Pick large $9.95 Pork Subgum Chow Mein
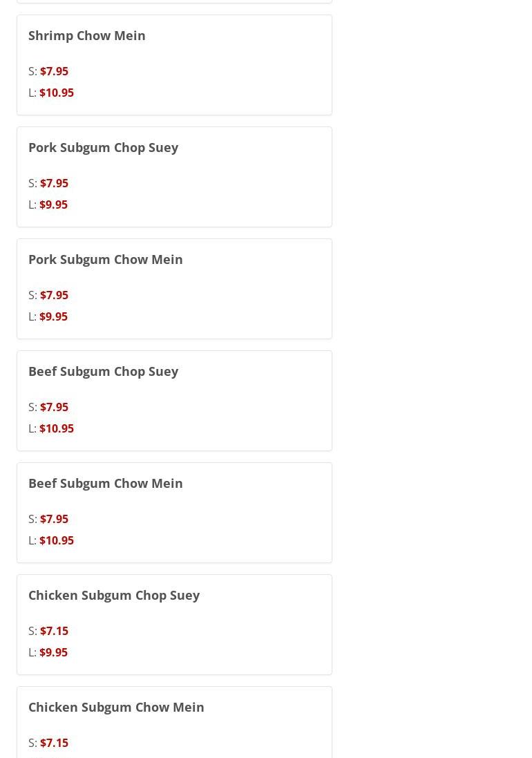 pyautogui.click(x=53, y=316)
